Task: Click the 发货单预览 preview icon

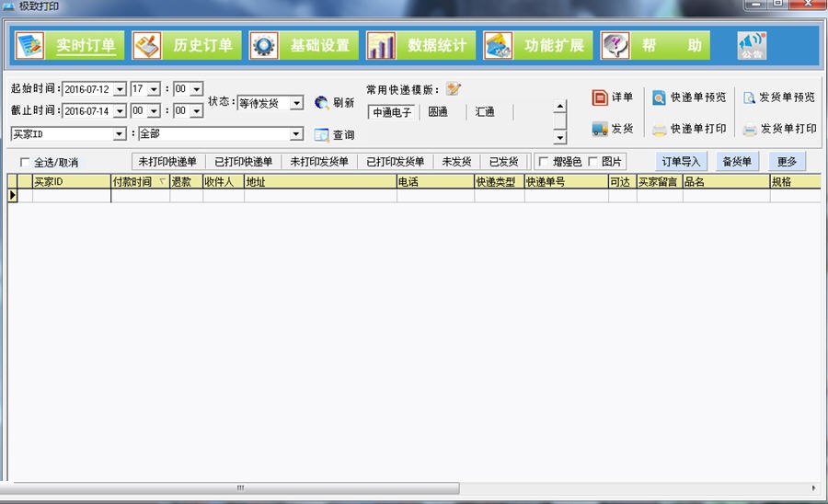Action: pos(749,97)
